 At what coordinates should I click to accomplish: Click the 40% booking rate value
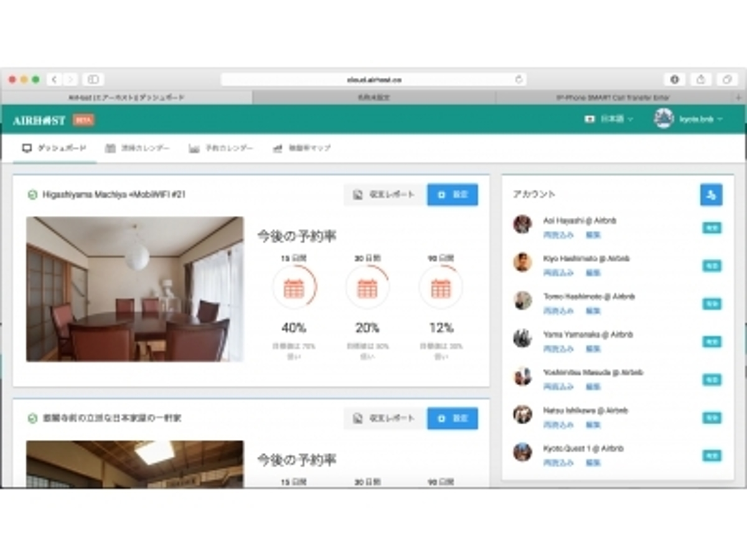(x=294, y=327)
